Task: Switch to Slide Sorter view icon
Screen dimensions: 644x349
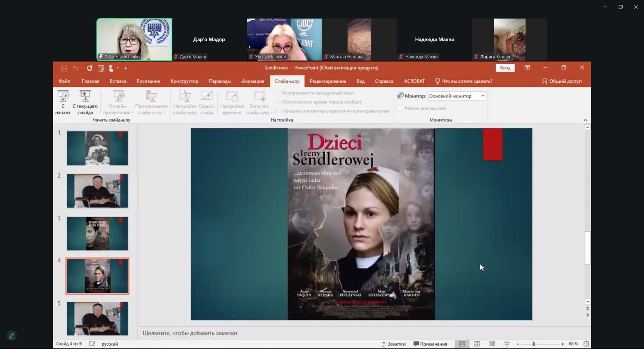Action: tap(477, 344)
